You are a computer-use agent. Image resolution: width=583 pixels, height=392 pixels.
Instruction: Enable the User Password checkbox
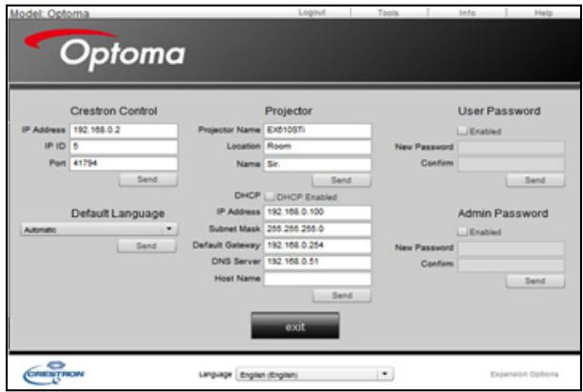tap(463, 130)
